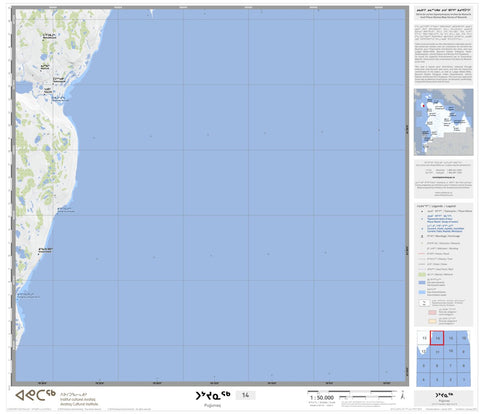This screenshot has height=414, width=480.
Task: Click the dark blue water swatch in legend
Action: [422, 282]
